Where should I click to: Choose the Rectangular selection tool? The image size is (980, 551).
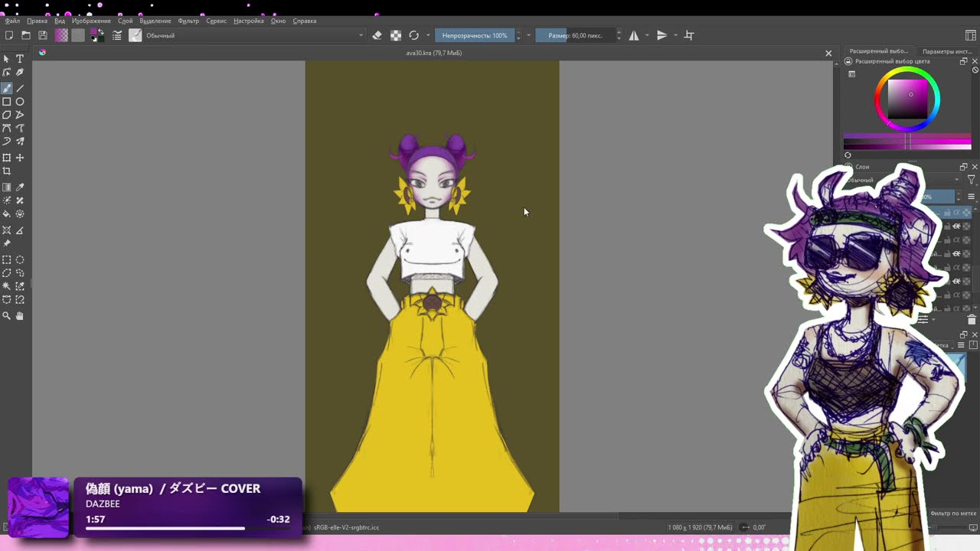point(7,260)
